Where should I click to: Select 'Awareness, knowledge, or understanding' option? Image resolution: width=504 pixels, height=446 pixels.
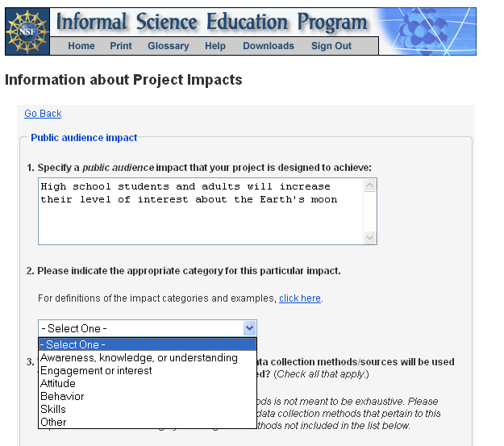click(x=139, y=358)
